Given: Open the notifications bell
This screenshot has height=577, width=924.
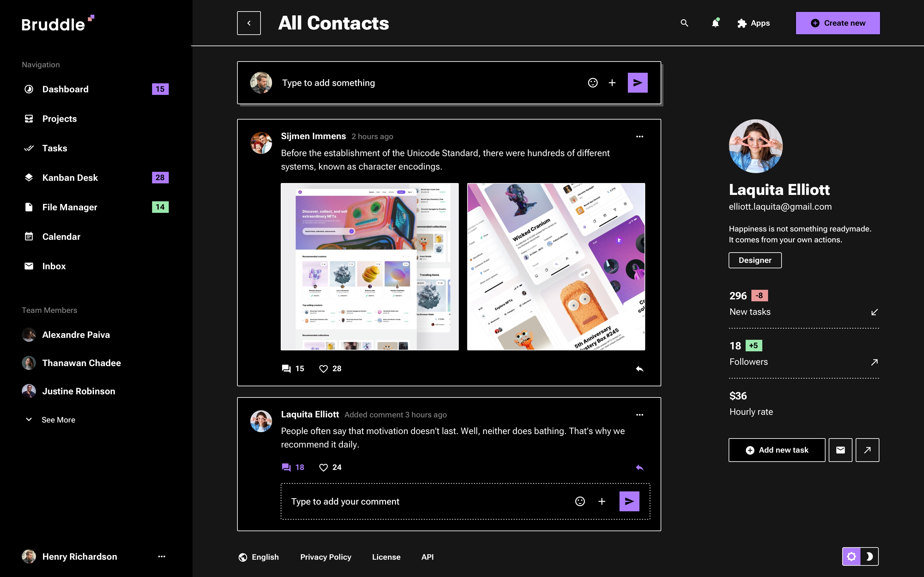Looking at the screenshot, I should point(715,23).
